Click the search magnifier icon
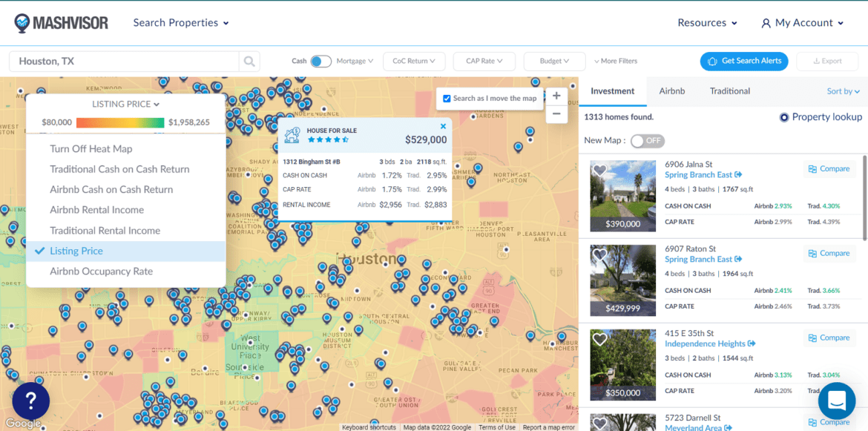The image size is (868, 431). pos(249,61)
